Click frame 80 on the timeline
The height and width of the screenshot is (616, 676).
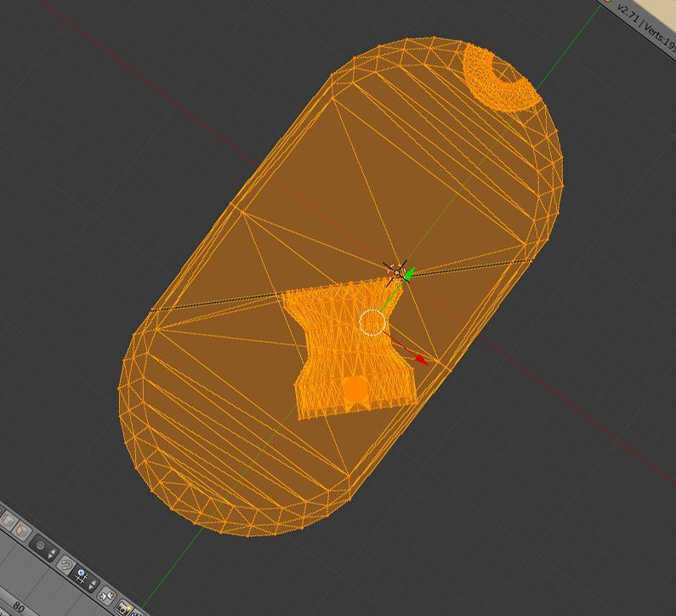coord(18,607)
